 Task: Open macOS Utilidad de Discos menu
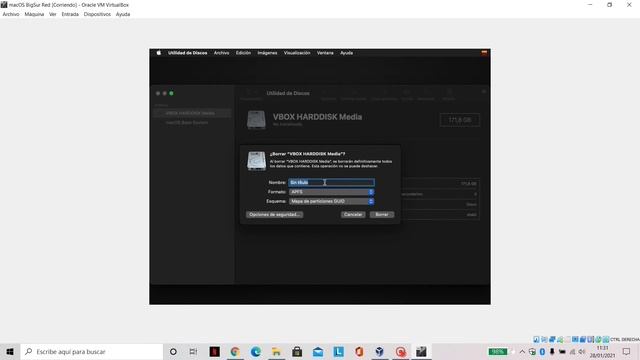tap(187, 53)
